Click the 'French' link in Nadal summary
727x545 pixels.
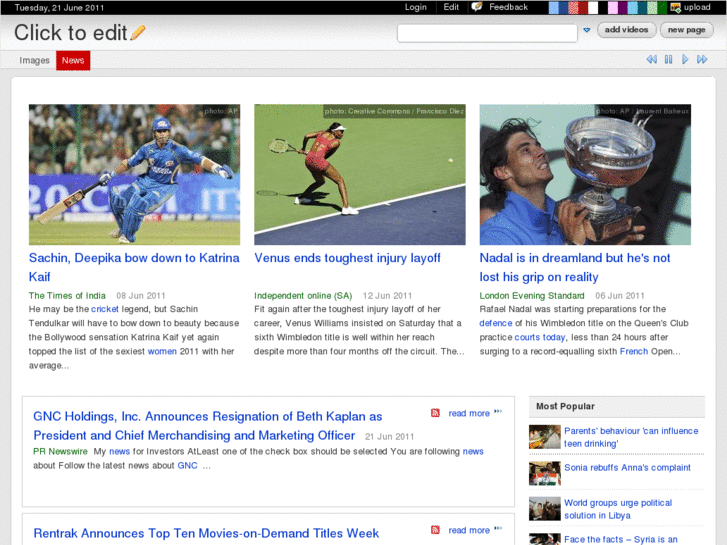(x=634, y=351)
